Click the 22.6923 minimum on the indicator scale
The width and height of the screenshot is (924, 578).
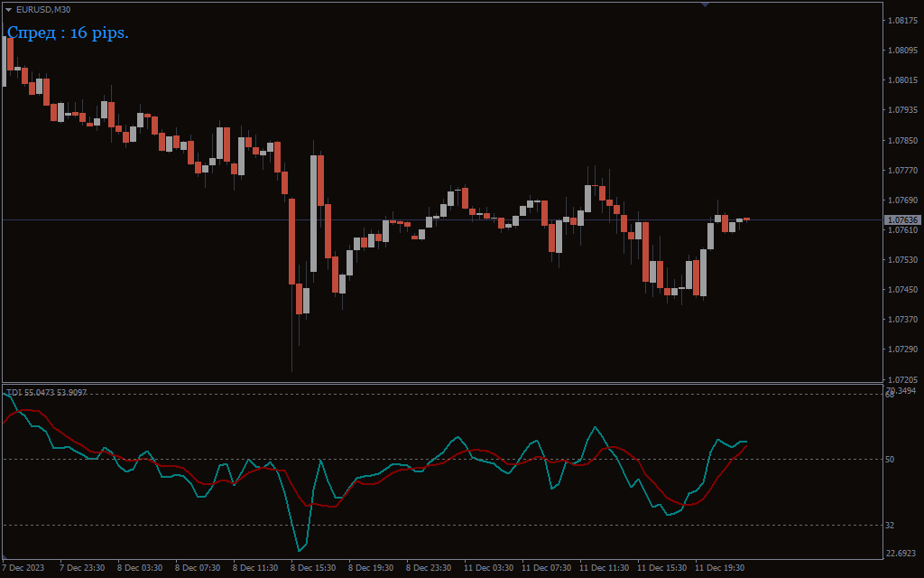pyautogui.click(x=902, y=554)
